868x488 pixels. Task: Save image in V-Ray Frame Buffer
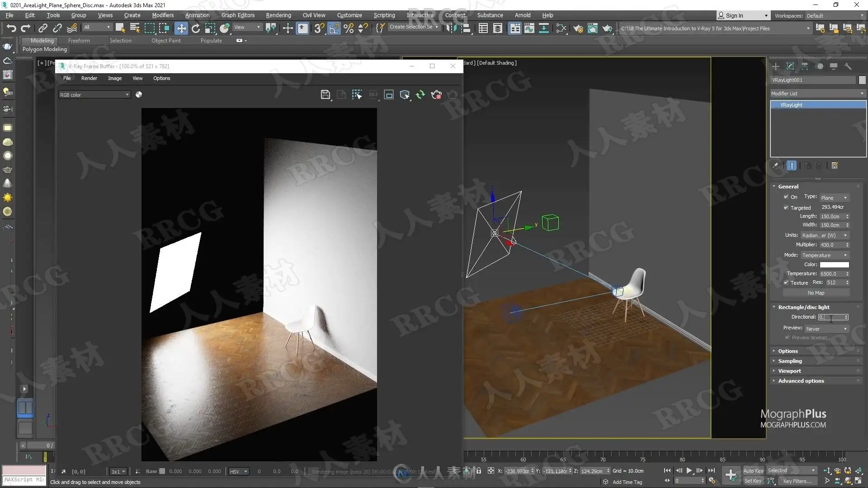pos(325,94)
